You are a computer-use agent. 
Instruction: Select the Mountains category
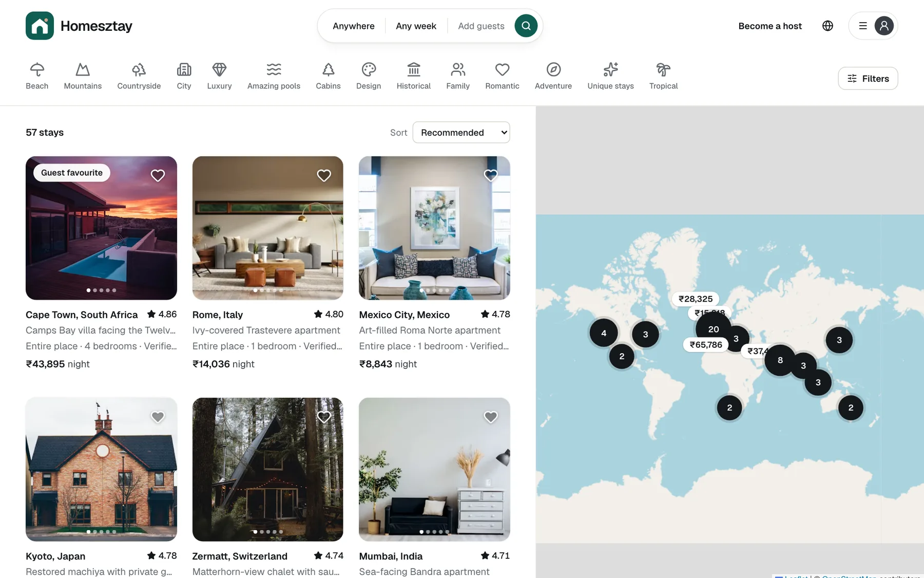pos(83,76)
